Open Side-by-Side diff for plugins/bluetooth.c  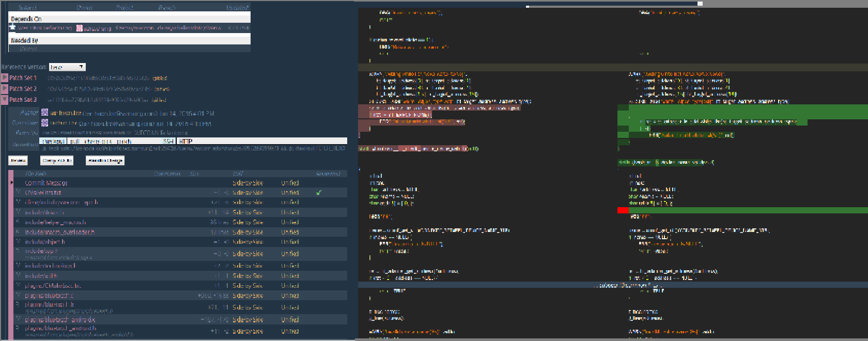click(x=247, y=296)
